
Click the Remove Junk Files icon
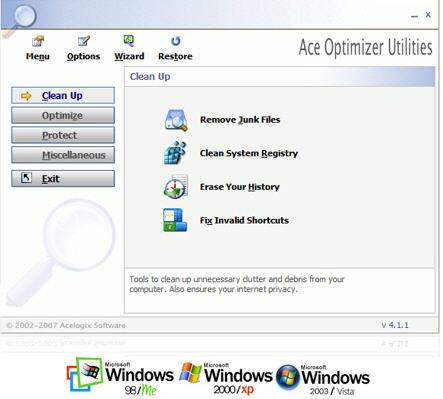176,120
